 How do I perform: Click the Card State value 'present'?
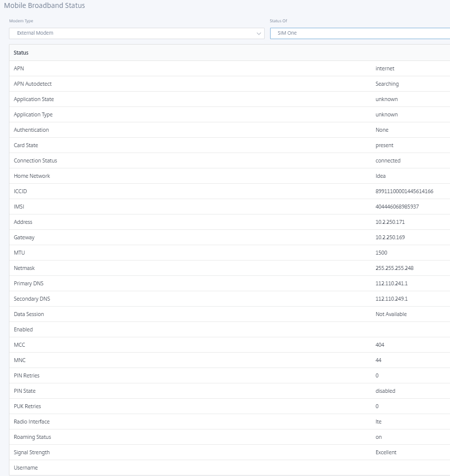384,145
